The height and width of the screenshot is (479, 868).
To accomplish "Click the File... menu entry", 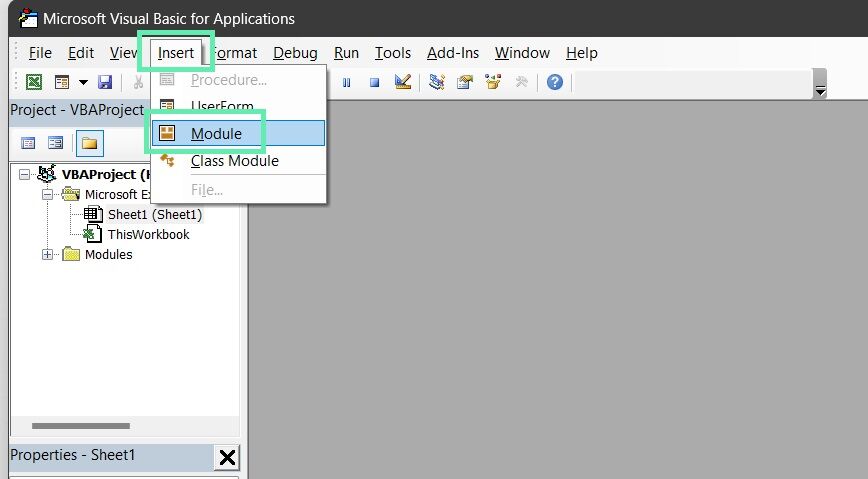I will tap(239, 190).
